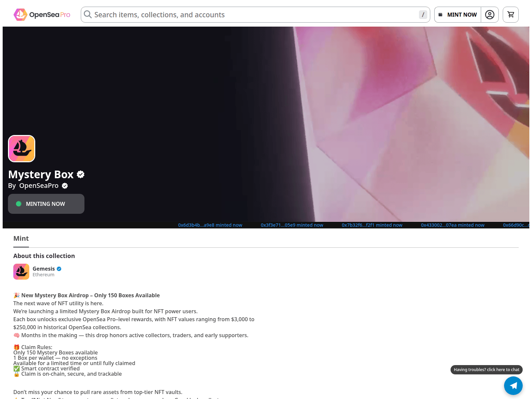532x399 pixels.
Task: Click the Gemesis collection name
Action: point(44,269)
